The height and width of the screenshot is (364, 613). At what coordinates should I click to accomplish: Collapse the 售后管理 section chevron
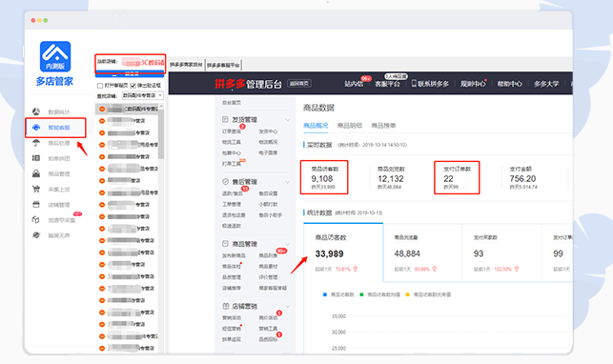point(288,182)
